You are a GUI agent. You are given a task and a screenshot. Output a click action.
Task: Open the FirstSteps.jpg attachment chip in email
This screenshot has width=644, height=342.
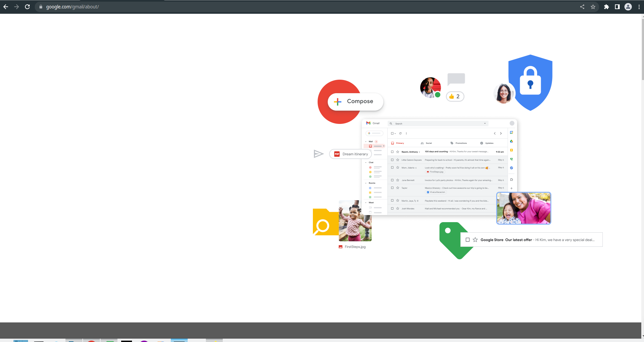pyautogui.click(x=435, y=172)
